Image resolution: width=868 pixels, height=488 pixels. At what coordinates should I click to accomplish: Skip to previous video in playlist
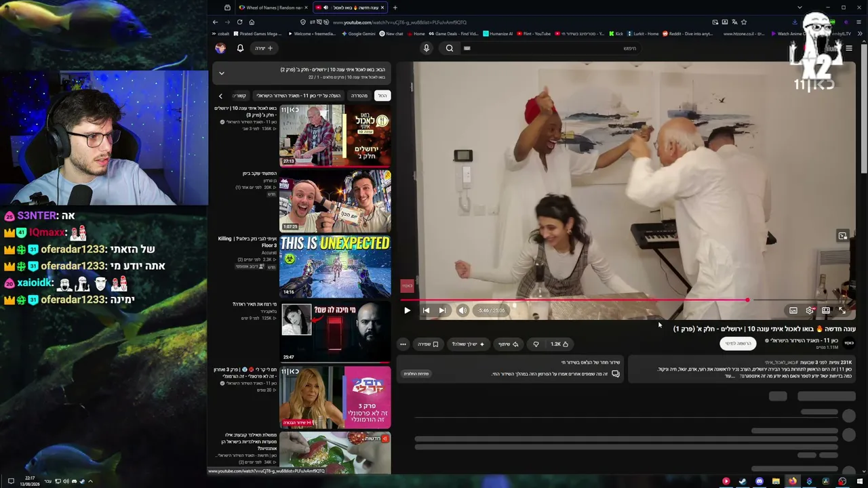[426, 310]
